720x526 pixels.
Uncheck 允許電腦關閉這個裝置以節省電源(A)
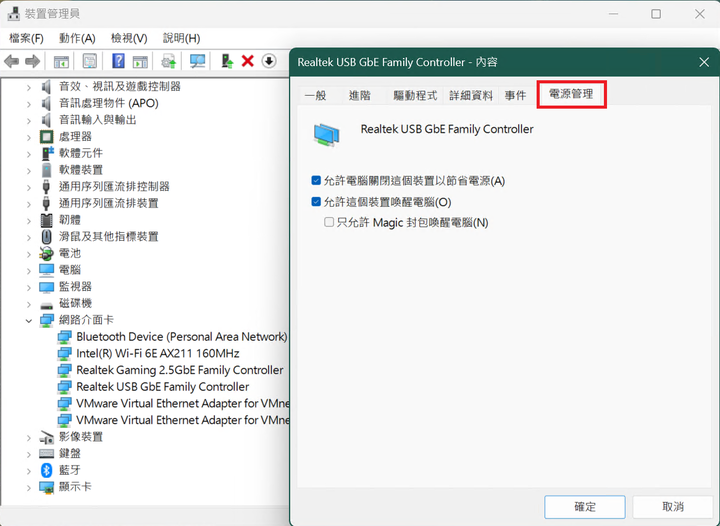point(316,180)
